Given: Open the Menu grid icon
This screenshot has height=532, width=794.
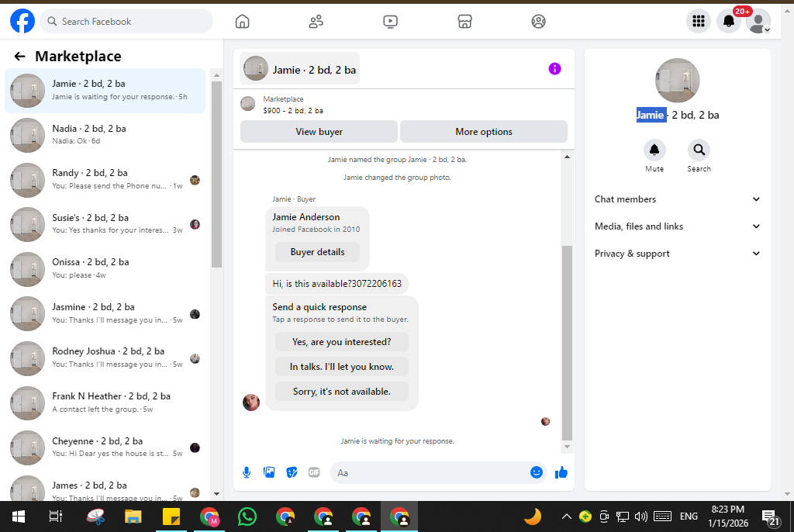Looking at the screenshot, I should (699, 21).
